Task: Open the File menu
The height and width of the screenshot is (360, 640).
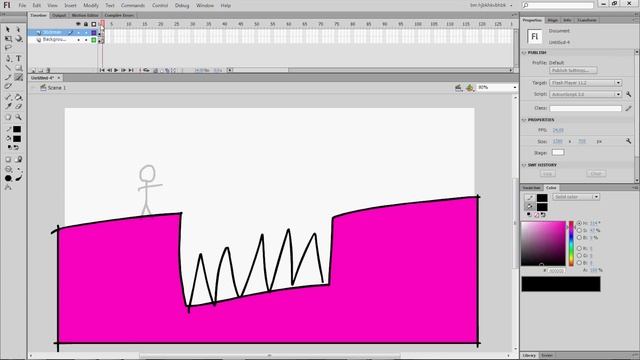Action: click(x=22, y=5)
